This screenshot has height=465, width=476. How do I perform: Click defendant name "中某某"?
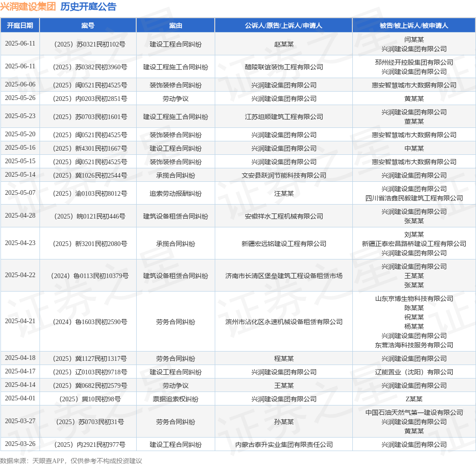tap(414, 148)
